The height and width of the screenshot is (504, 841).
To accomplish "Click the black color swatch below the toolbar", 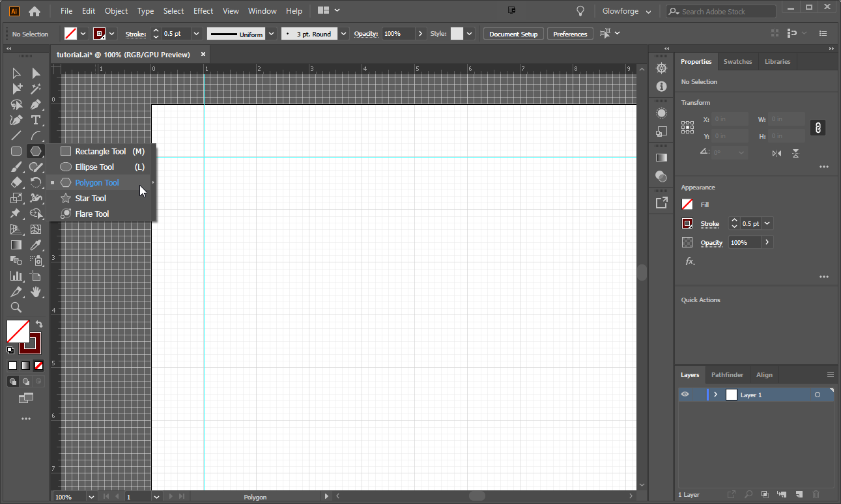I will 12,365.
